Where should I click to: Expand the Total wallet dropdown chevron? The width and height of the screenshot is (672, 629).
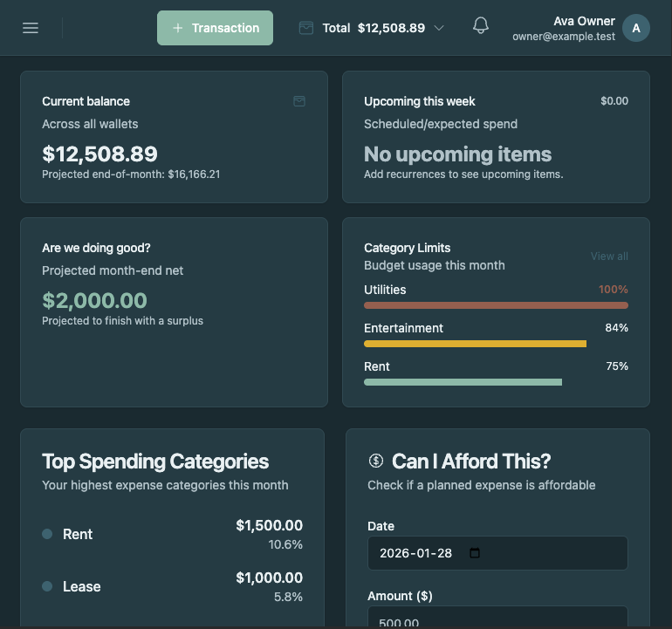coord(438,28)
